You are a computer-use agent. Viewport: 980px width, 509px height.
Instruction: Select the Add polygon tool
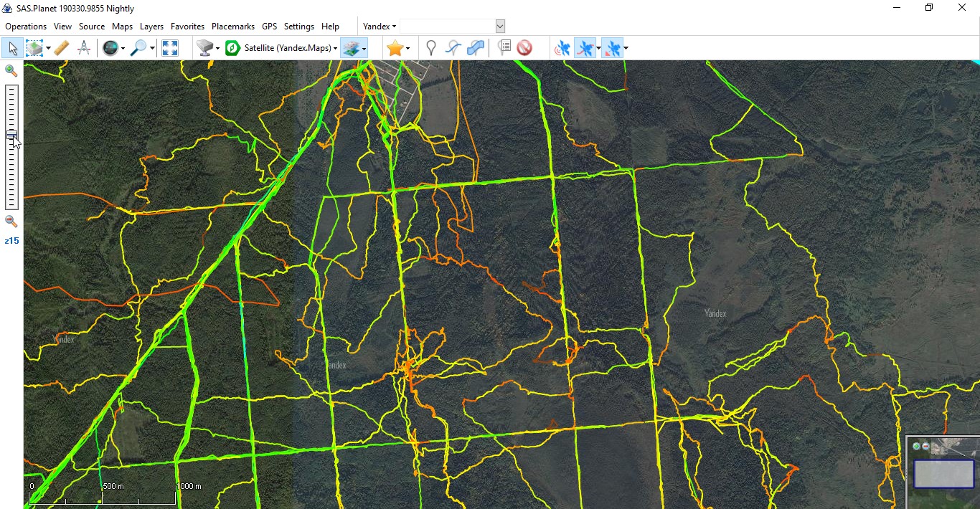coord(475,48)
